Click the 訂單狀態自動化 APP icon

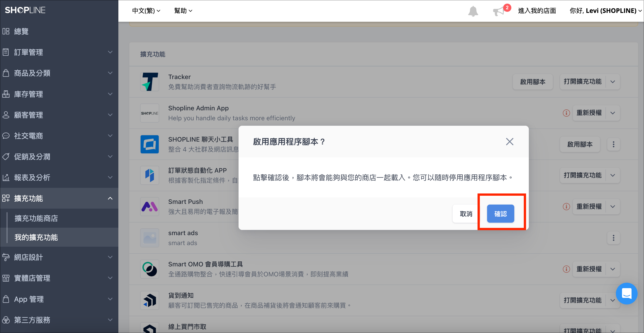click(149, 175)
